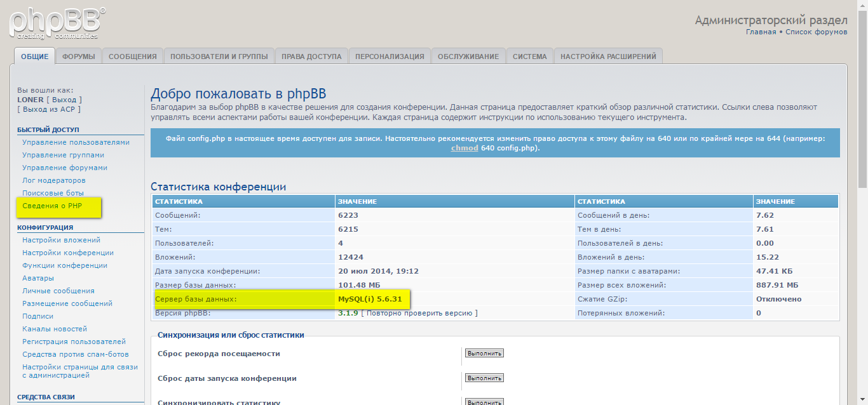Open the ПЕРСОНАЛИЗАЦИЯ tab

[x=390, y=56]
